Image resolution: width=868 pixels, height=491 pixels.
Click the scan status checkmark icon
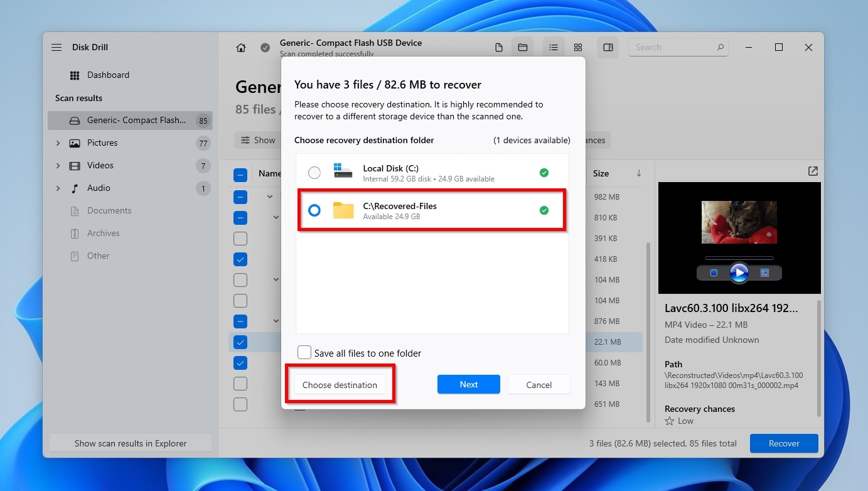[265, 48]
